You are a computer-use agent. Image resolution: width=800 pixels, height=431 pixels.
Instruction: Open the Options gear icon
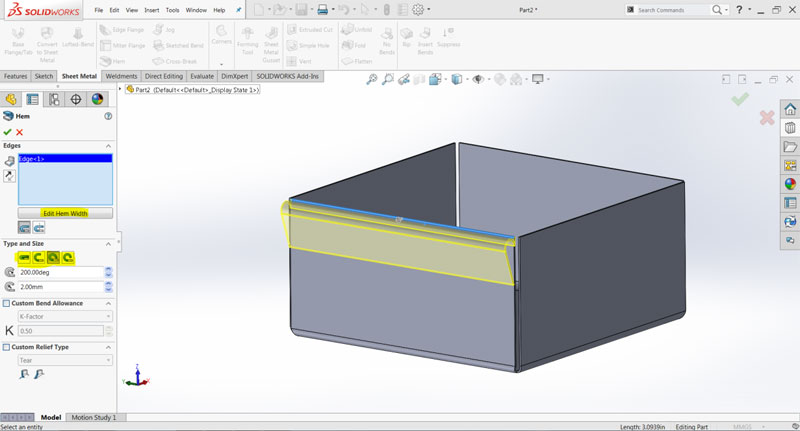coord(418,9)
